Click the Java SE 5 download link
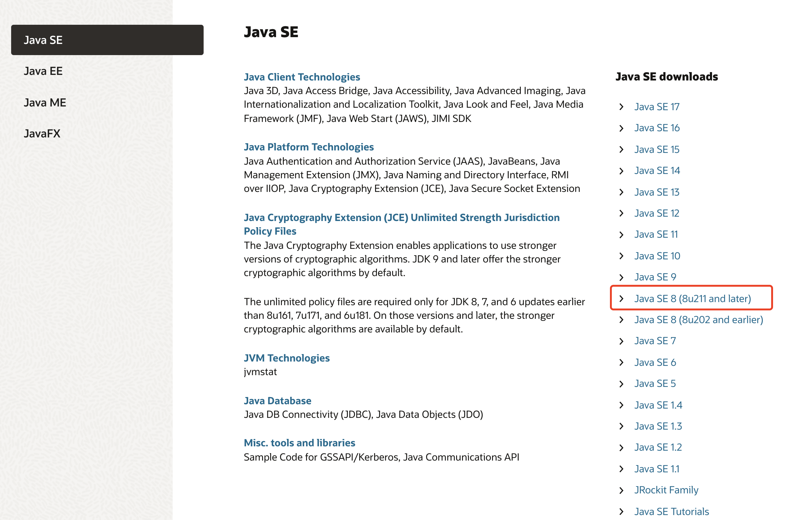The image size is (812, 520). pyautogui.click(x=655, y=383)
